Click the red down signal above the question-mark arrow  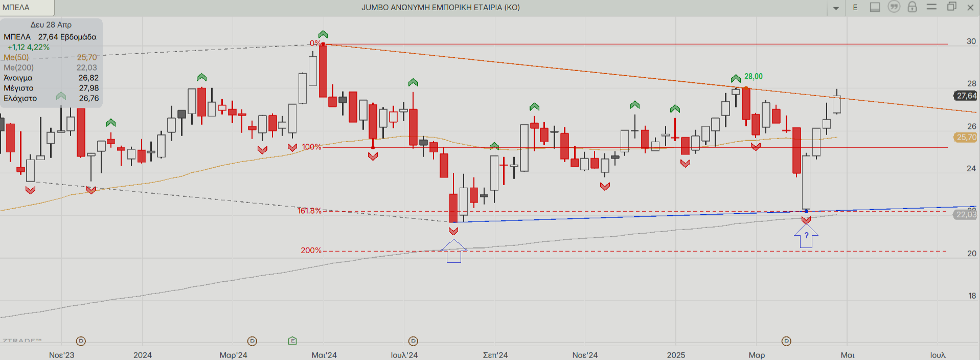click(806, 220)
